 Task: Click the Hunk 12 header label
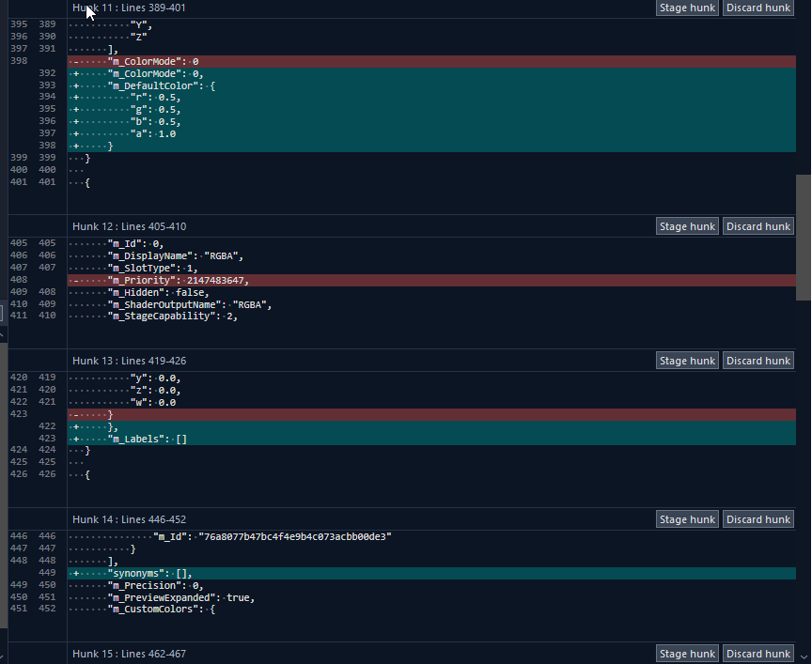(x=129, y=226)
